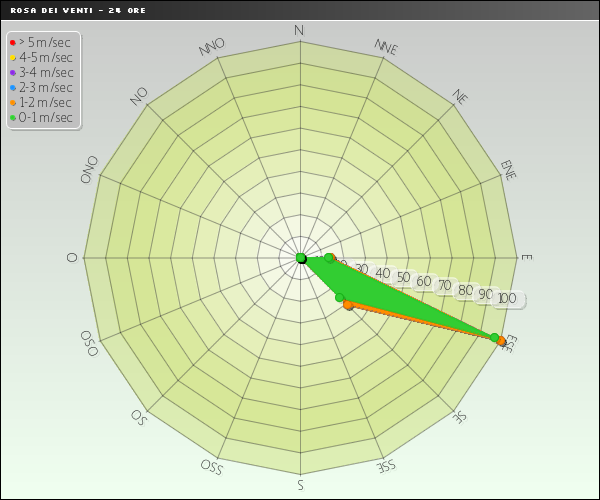Click the green 0-1 m/sec legend marker
This screenshot has width=600, height=500.
pyautogui.click(x=12, y=117)
